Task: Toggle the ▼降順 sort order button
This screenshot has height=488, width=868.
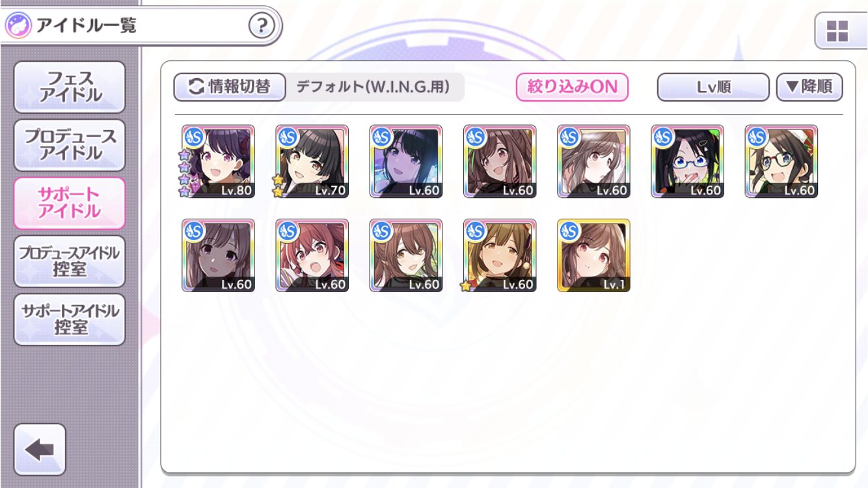Action: pyautogui.click(x=809, y=87)
